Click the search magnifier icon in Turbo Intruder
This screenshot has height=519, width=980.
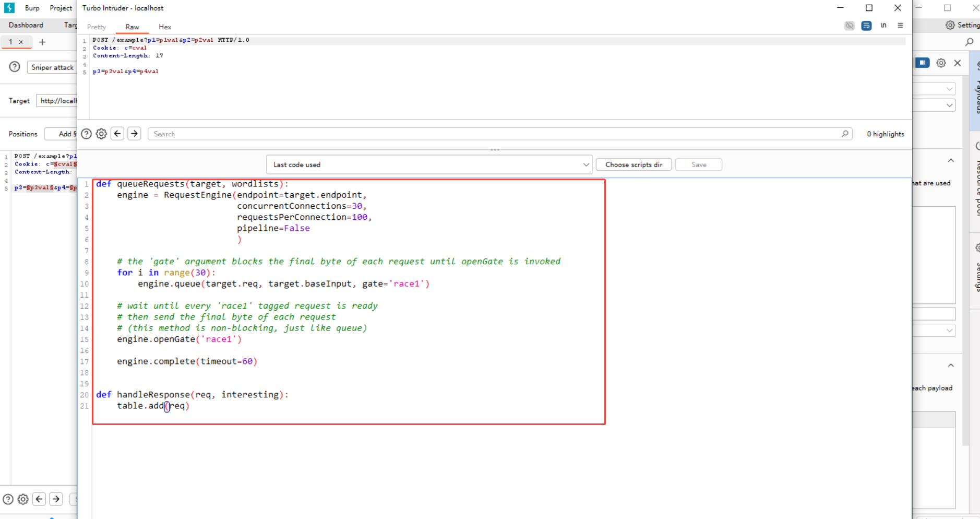845,134
